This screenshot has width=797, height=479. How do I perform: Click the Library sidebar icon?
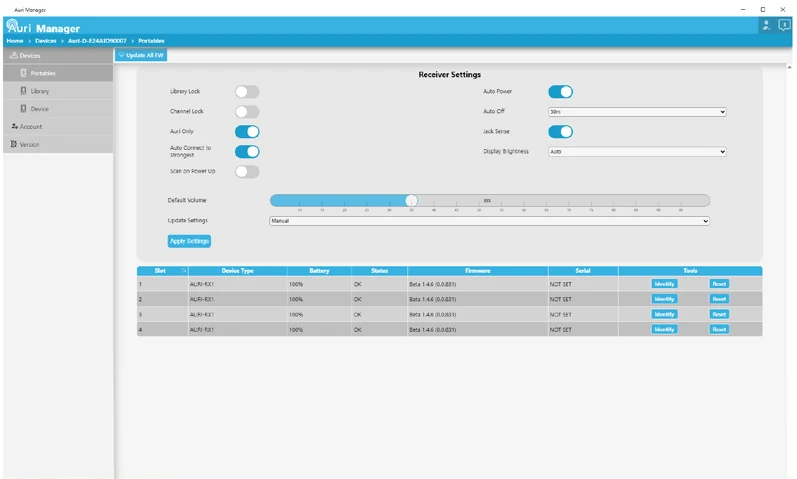[23, 91]
